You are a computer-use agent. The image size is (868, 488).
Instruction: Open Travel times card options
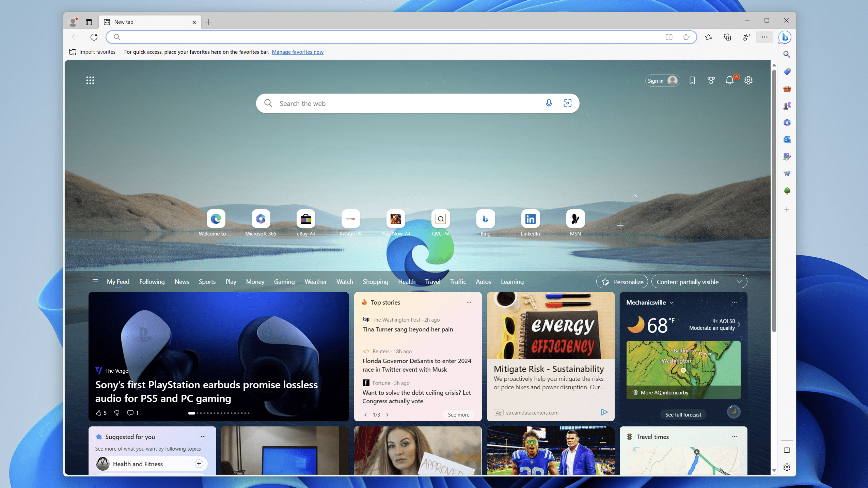click(x=734, y=436)
